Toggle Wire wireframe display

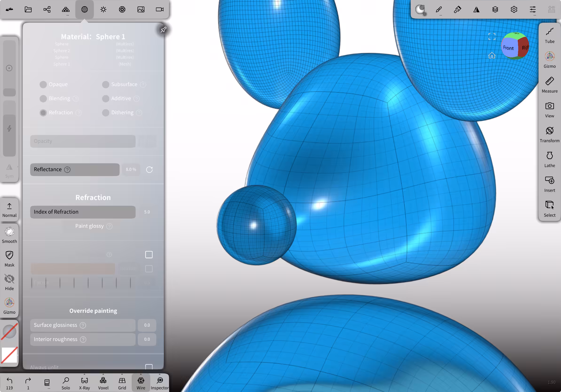coord(141,383)
